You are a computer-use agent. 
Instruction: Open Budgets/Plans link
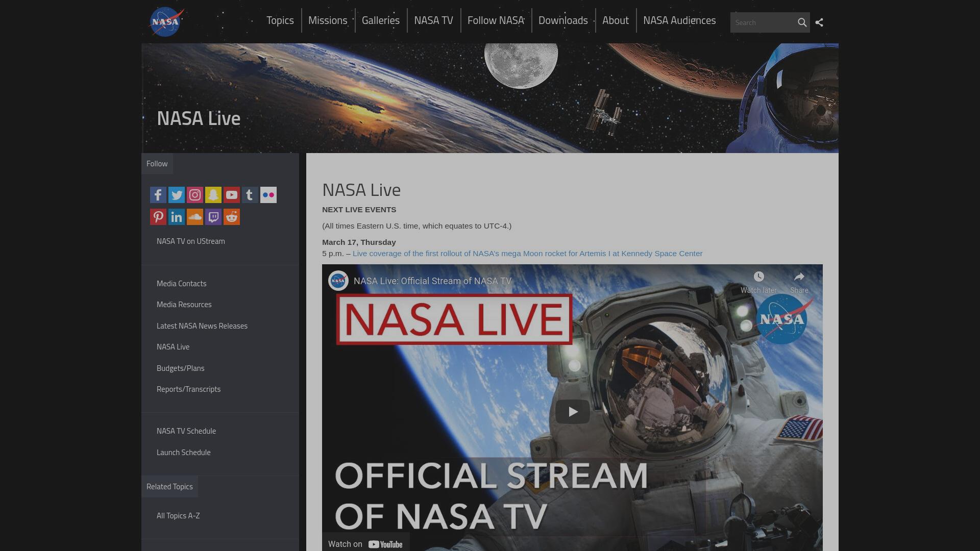181,368
